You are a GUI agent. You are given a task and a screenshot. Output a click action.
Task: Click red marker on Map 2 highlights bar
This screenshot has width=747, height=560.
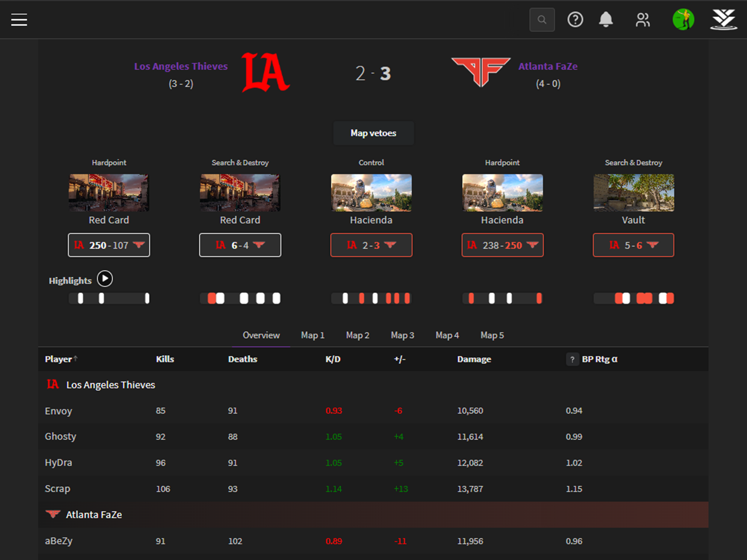pos(211,298)
